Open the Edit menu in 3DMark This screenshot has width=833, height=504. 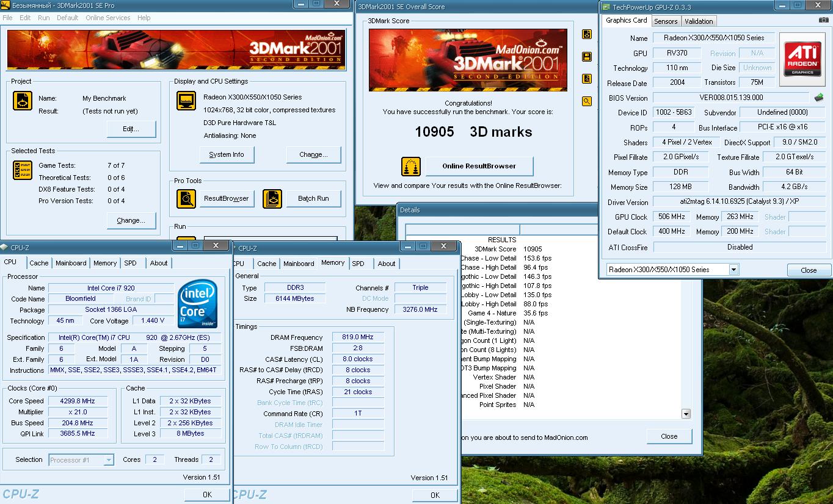point(25,18)
